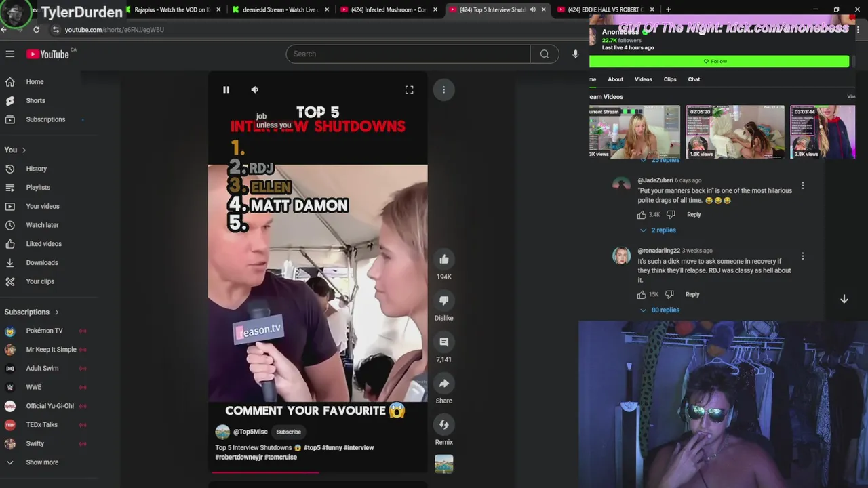Open the 02:05:20 stream video thumbnail

[x=735, y=132]
